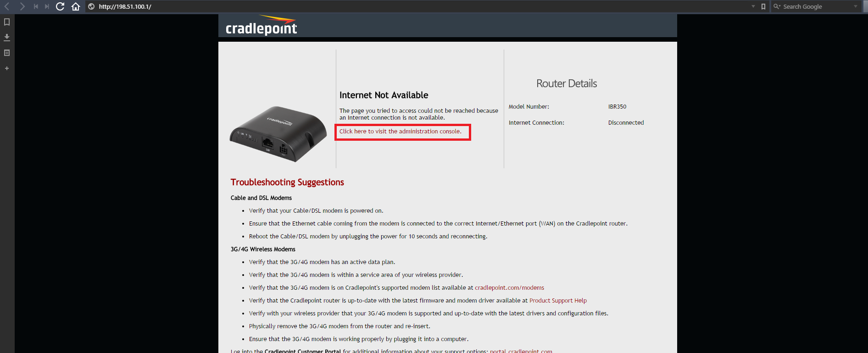Click the rewind navigation icon
Image resolution: width=868 pixels, height=353 pixels.
36,6
